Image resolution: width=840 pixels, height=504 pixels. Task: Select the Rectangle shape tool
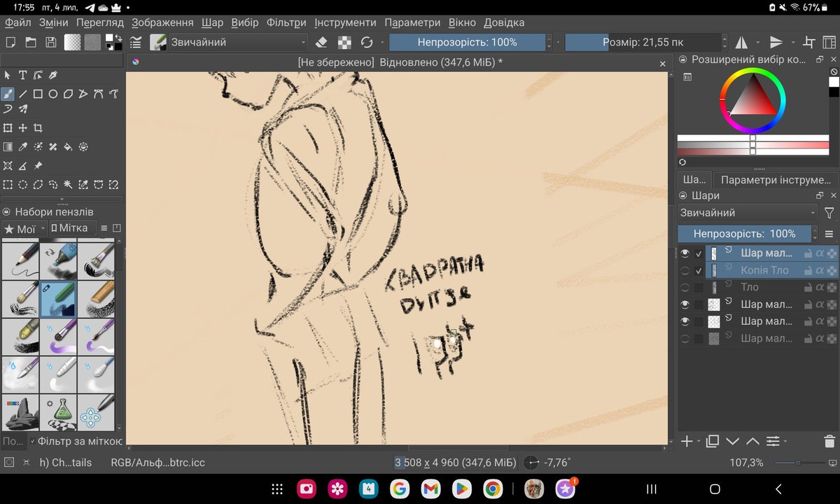pos(38,93)
